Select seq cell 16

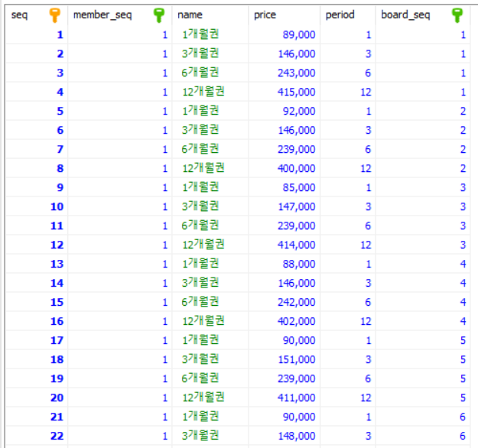click(37, 321)
